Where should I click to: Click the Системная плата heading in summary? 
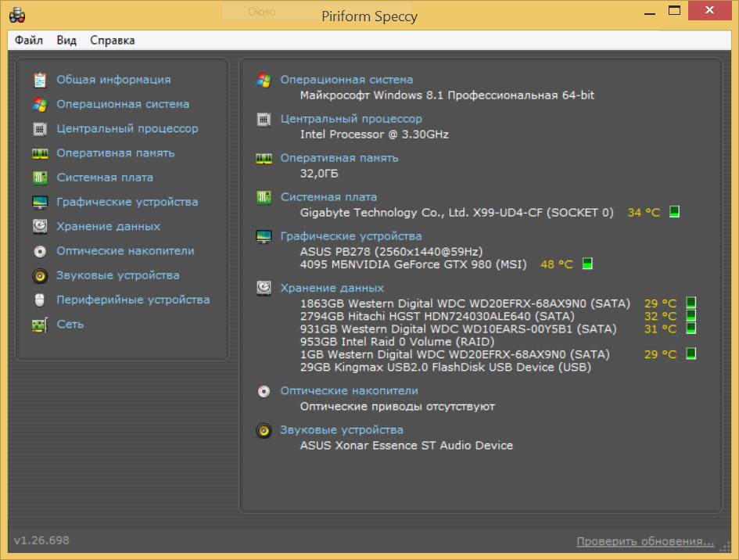pyautogui.click(x=328, y=198)
